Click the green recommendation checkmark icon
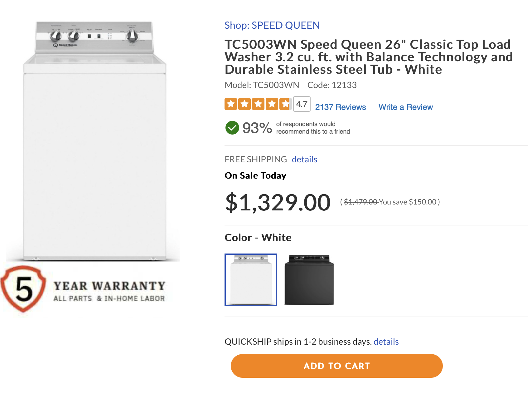This screenshot has height=399, width=532. tap(232, 128)
